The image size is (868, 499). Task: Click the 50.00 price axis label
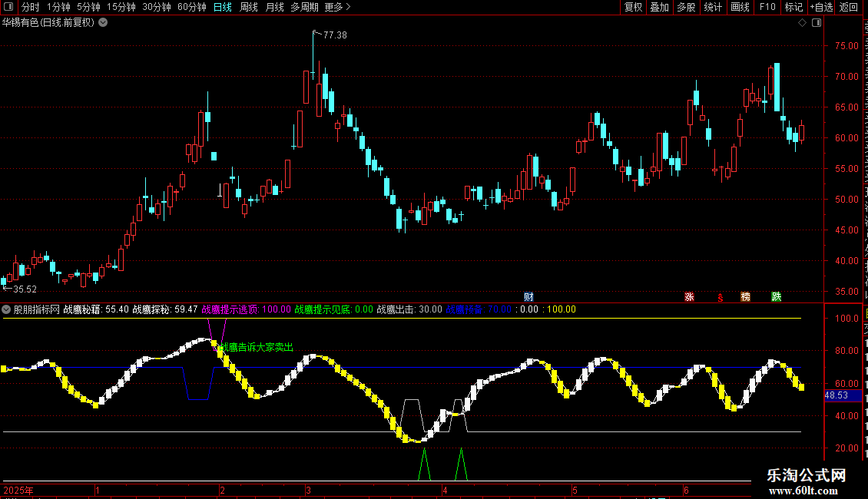coord(847,199)
